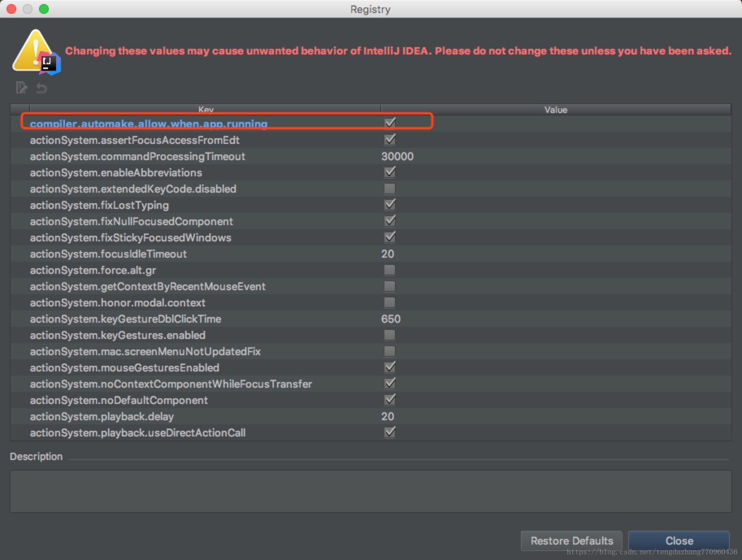Screen dimensions: 742x560
Task: Close the Registry window with red button
Action: point(11,9)
